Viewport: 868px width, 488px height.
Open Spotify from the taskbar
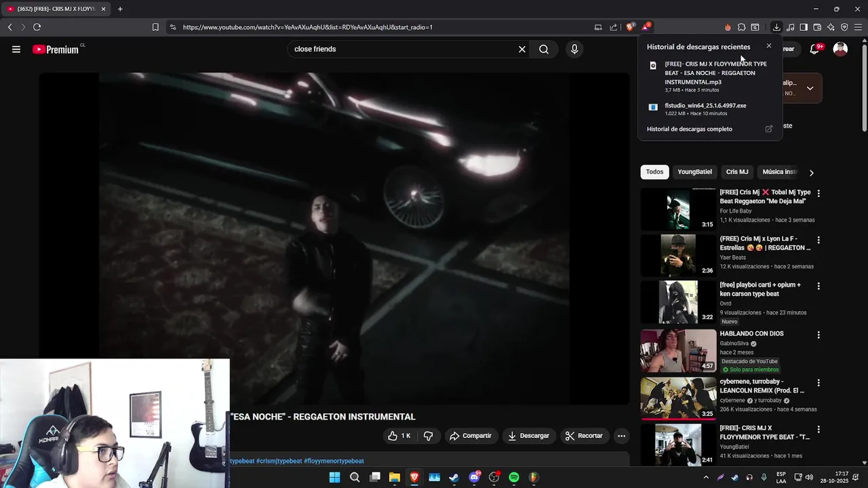[514, 477]
